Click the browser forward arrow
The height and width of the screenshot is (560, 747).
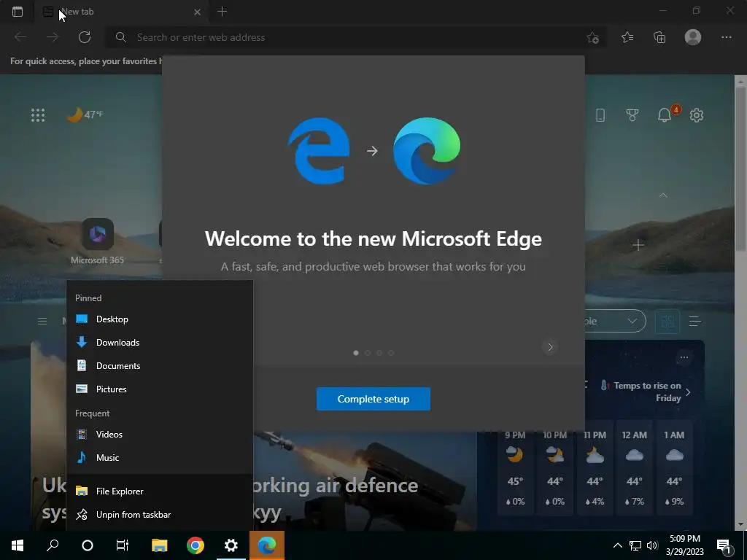pos(53,37)
